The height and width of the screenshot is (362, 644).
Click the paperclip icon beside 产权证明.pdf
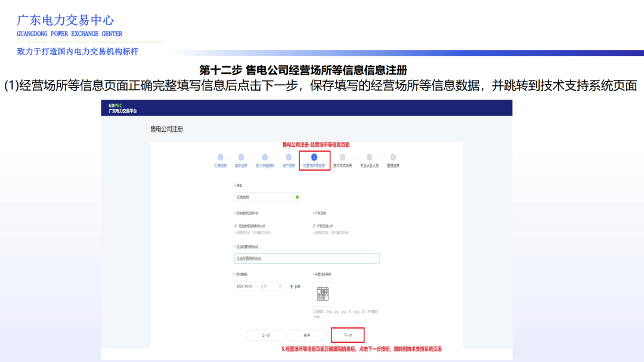click(x=314, y=225)
